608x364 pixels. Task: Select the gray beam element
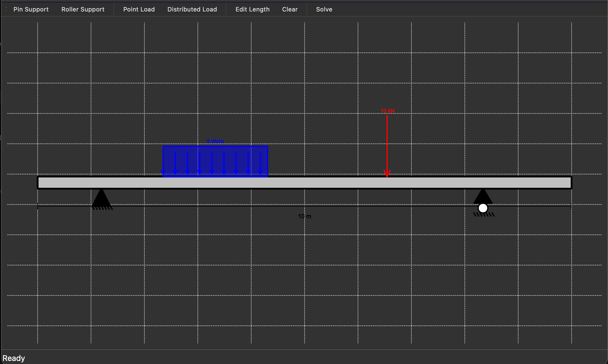pos(303,182)
